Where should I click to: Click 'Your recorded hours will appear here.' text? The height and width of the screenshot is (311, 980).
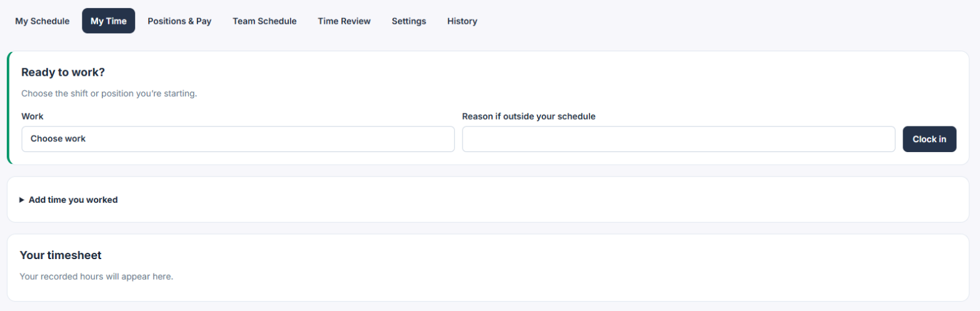(x=96, y=276)
